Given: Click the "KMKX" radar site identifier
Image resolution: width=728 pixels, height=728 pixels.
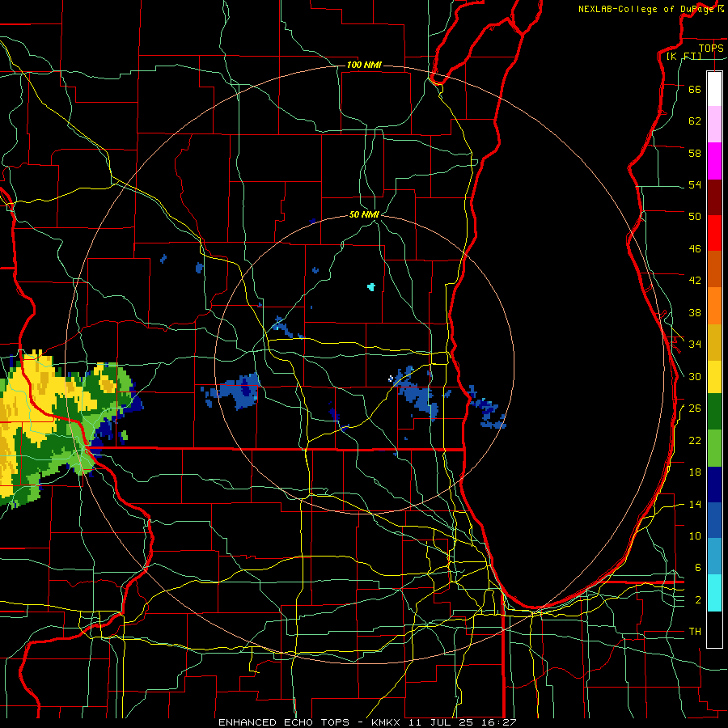Looking at the screenshot, I should click(387, 722).
